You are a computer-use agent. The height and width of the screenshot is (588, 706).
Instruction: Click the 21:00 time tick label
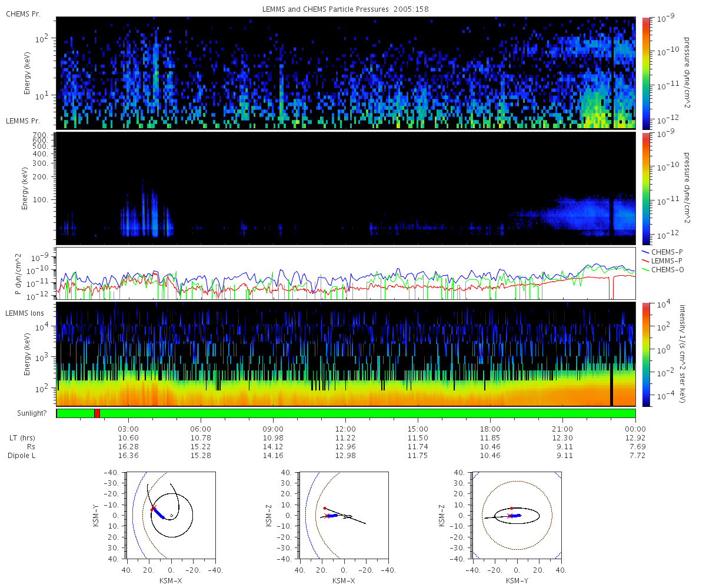pyautogui.click(x=562, y=429)
